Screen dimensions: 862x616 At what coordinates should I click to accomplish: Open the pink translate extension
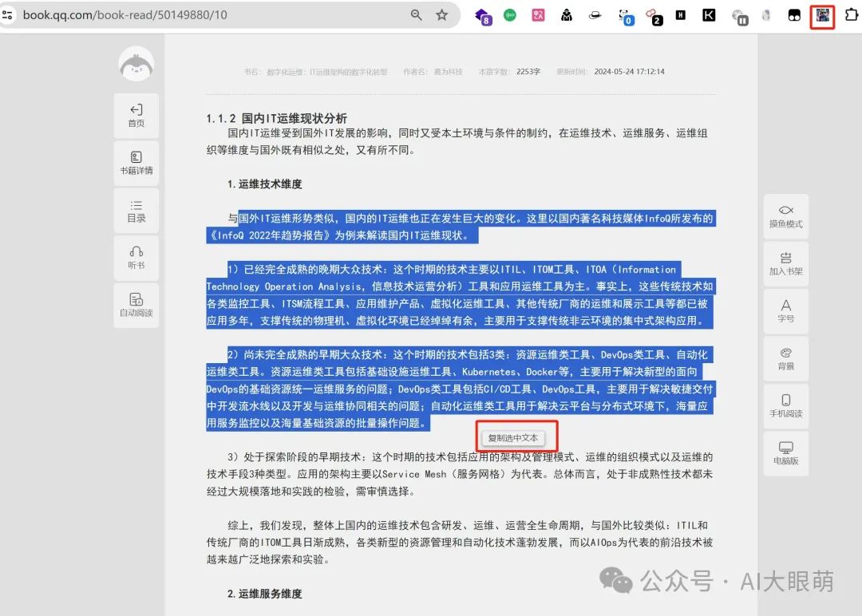(x=538, y=15)
